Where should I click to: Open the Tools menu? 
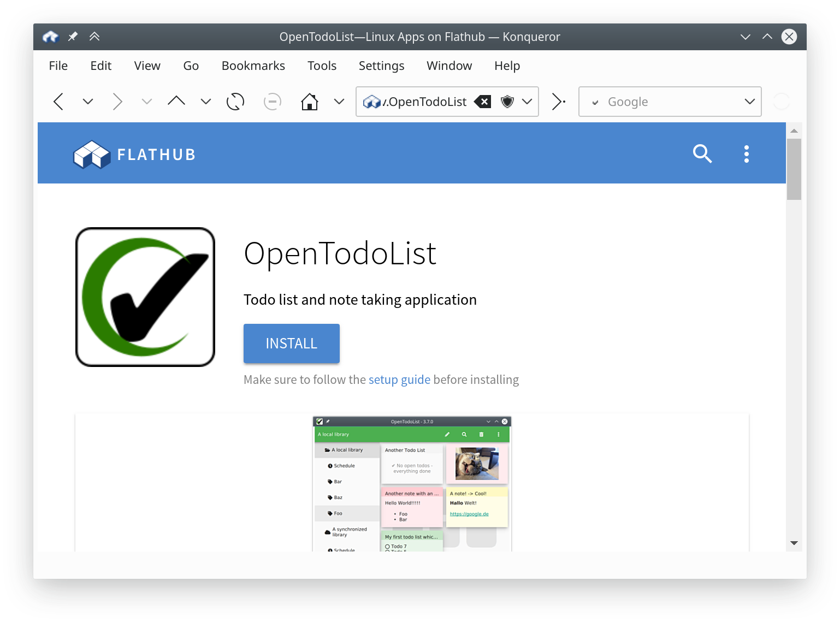[322, 66]
